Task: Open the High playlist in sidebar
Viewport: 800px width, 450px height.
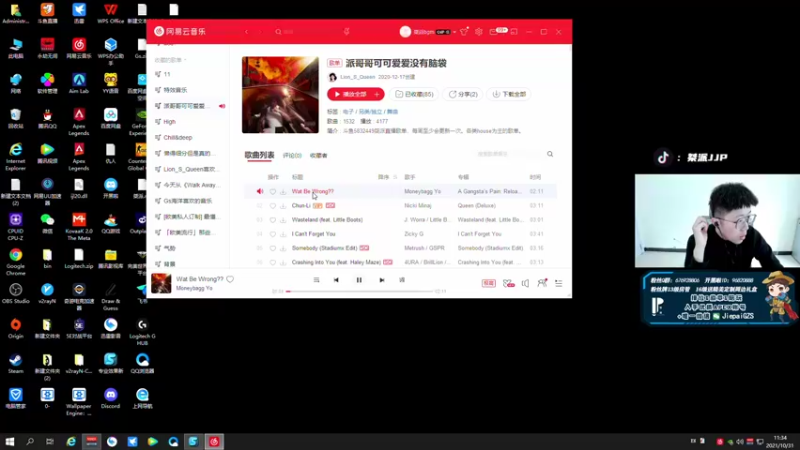Action: [169, 122]
